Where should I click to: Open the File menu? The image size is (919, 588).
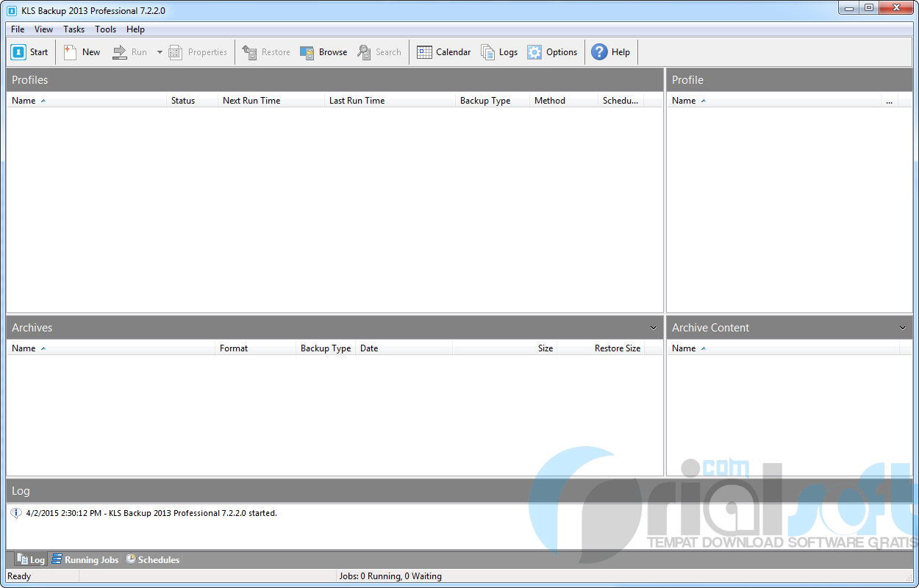pyautogui.click(x=18, y=29)
